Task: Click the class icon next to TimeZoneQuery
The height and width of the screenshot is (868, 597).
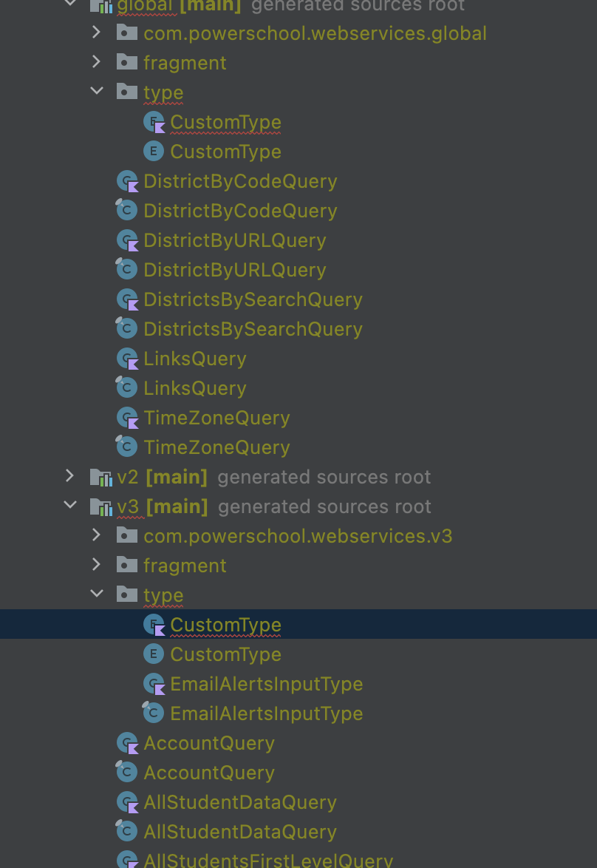Action: click(x=126, y=447)
